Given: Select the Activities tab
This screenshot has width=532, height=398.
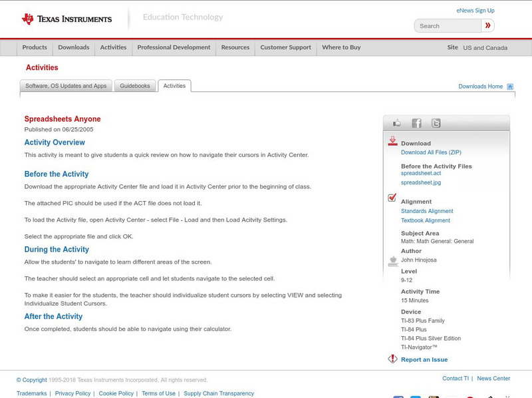Looking at the screenshot, I should 174,86.
